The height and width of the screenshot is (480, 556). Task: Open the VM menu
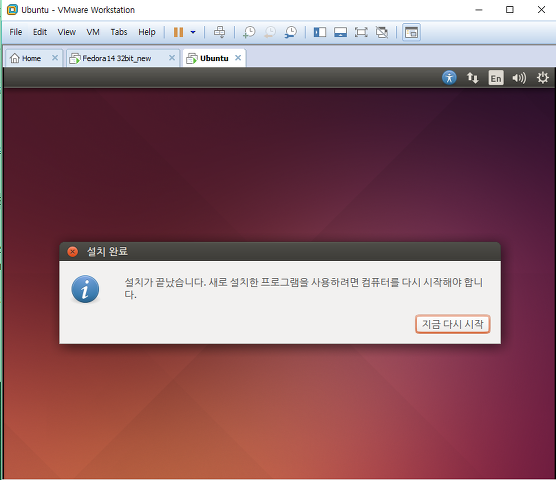coord(93,32)
